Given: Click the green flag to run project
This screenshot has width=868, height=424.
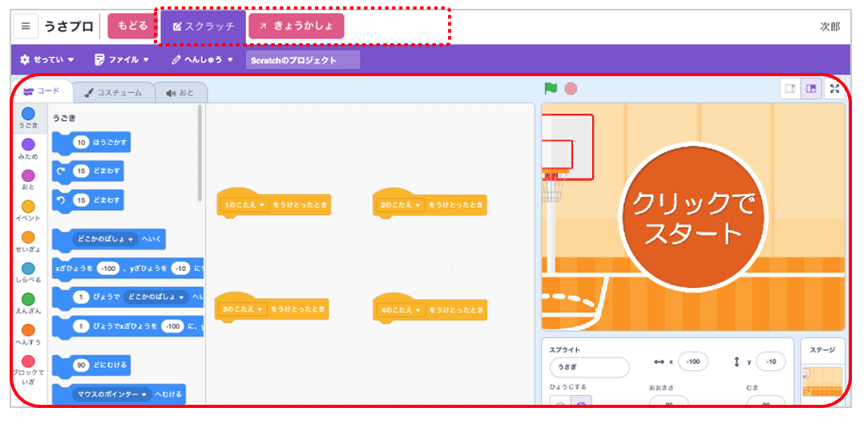Looking at the screenshot, I should point(551,89).
